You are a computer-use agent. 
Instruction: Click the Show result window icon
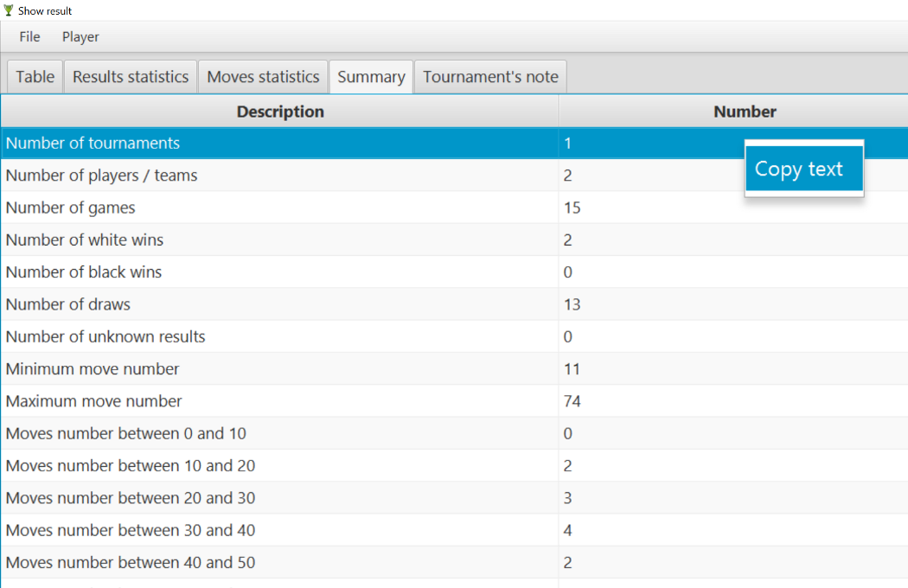point(9,10)
